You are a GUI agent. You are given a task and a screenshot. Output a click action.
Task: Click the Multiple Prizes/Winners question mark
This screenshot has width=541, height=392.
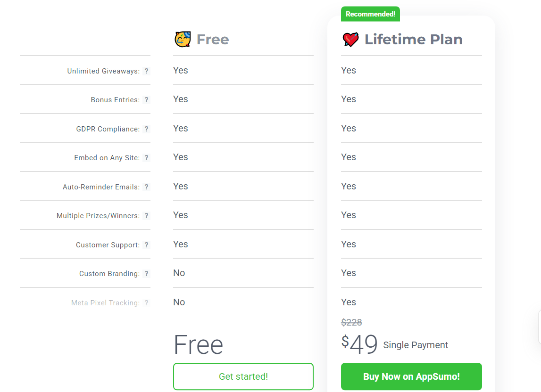pos(146,216)
